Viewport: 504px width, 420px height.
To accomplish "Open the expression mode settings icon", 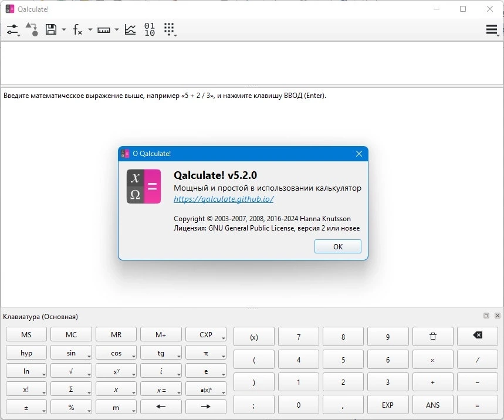I will [x=12, y=29].
